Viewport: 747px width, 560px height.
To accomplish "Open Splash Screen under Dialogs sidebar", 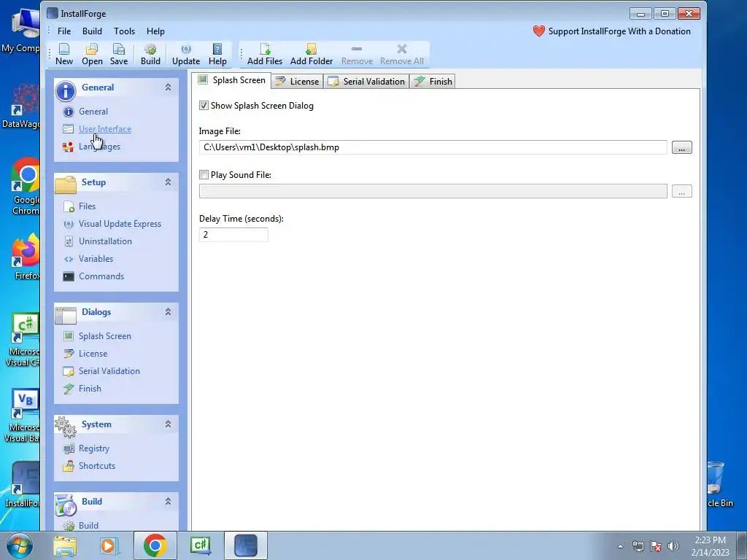I will [x=105, y=336].
